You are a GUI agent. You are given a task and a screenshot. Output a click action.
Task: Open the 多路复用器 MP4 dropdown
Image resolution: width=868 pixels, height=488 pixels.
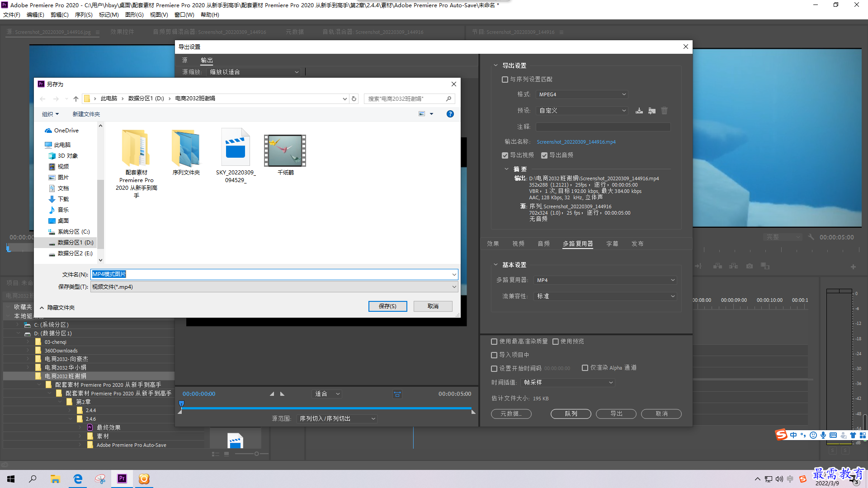coord(605,280)
